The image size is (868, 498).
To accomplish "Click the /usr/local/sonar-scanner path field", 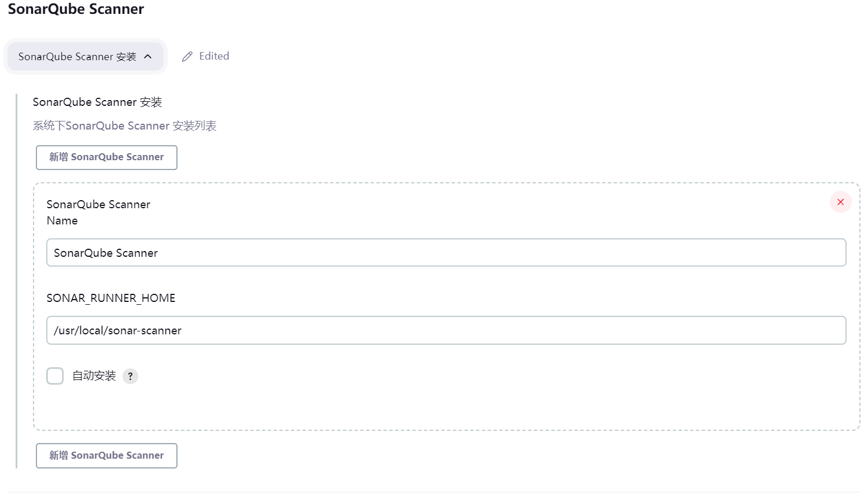I will pos(446,330).
